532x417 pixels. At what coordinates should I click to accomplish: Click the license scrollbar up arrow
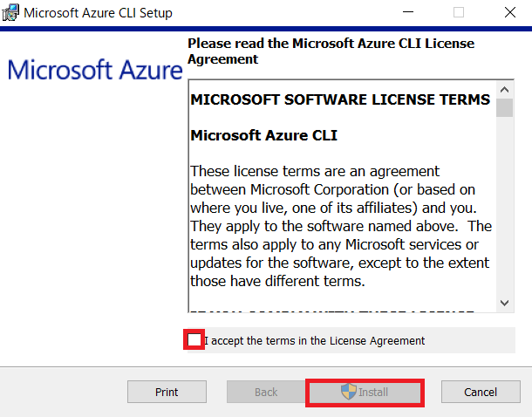(504, 90)
